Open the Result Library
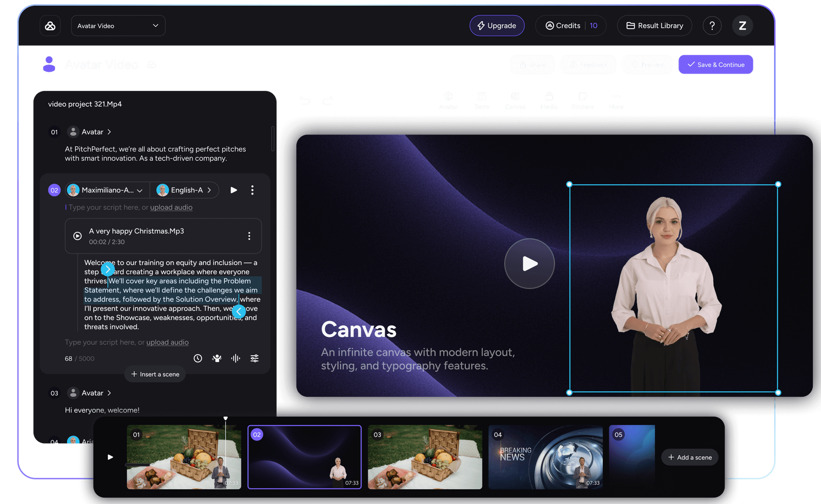This screenshot has height=504, width=821. [654, 26]
